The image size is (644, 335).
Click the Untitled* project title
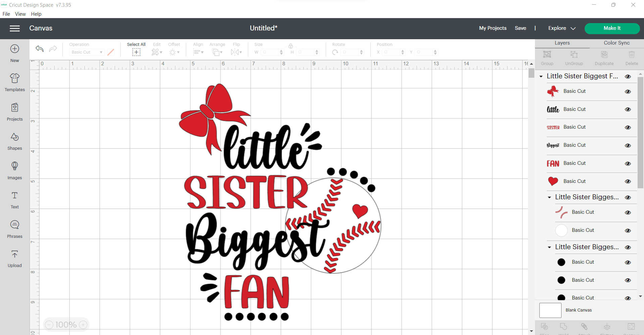(263, 28)
